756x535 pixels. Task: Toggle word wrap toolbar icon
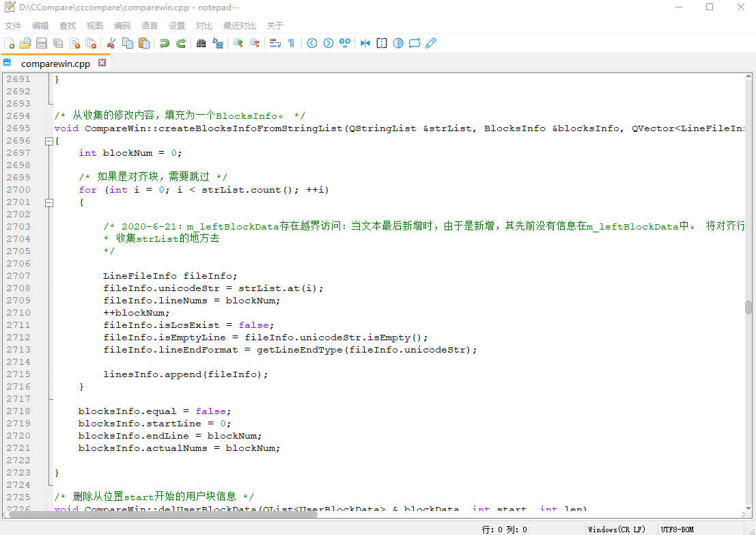[x=275, y=44]
